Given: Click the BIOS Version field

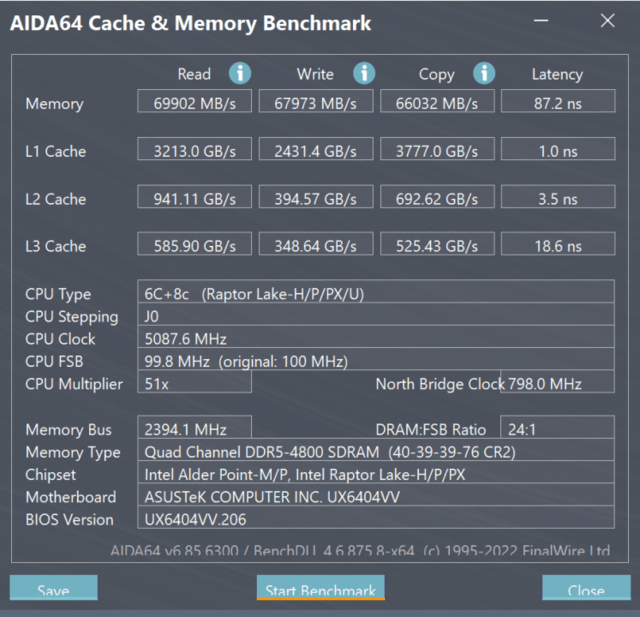Looking at the screenshot, I should [376, 519].
